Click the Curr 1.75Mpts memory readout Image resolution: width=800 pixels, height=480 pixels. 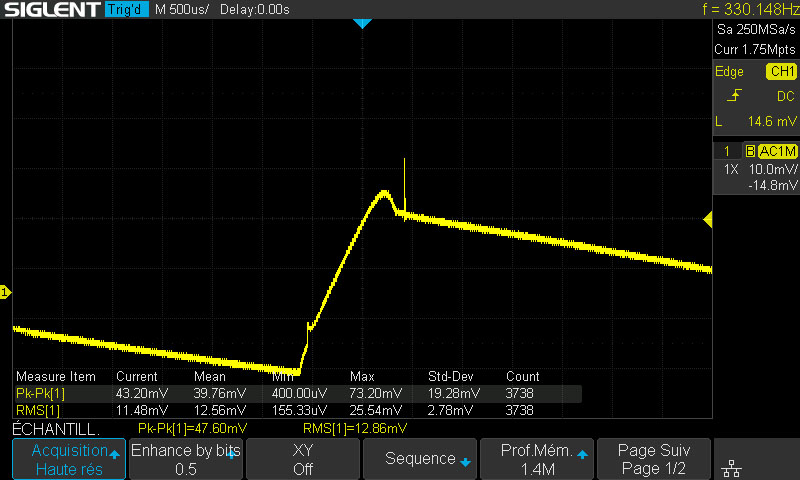point(755,49)
